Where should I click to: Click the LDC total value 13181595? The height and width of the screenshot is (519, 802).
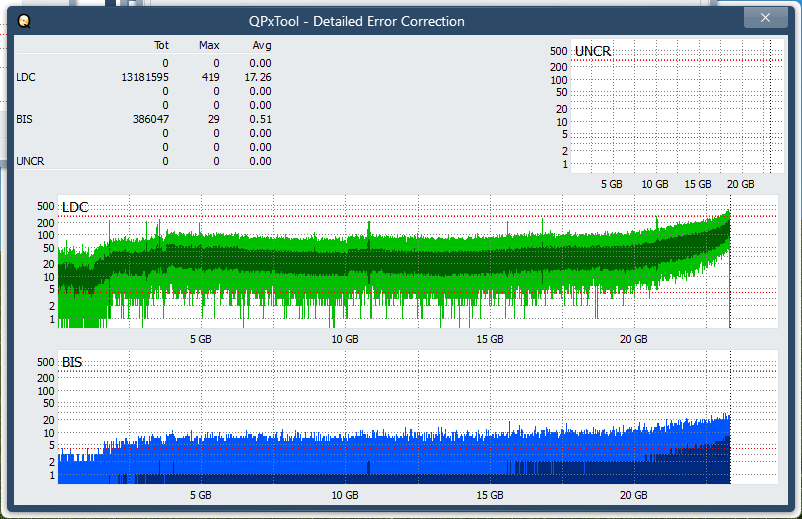pos(145,77)
